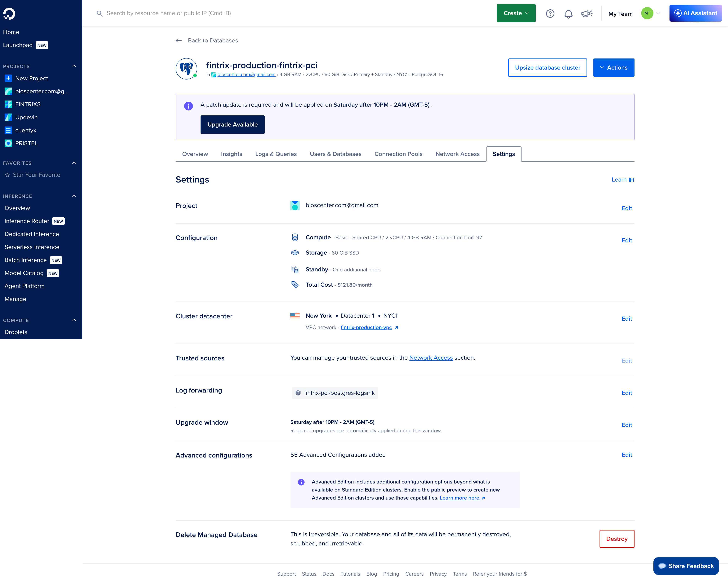
Task: Collapse the Favorites sidebar section
Action: click(74, 163)
